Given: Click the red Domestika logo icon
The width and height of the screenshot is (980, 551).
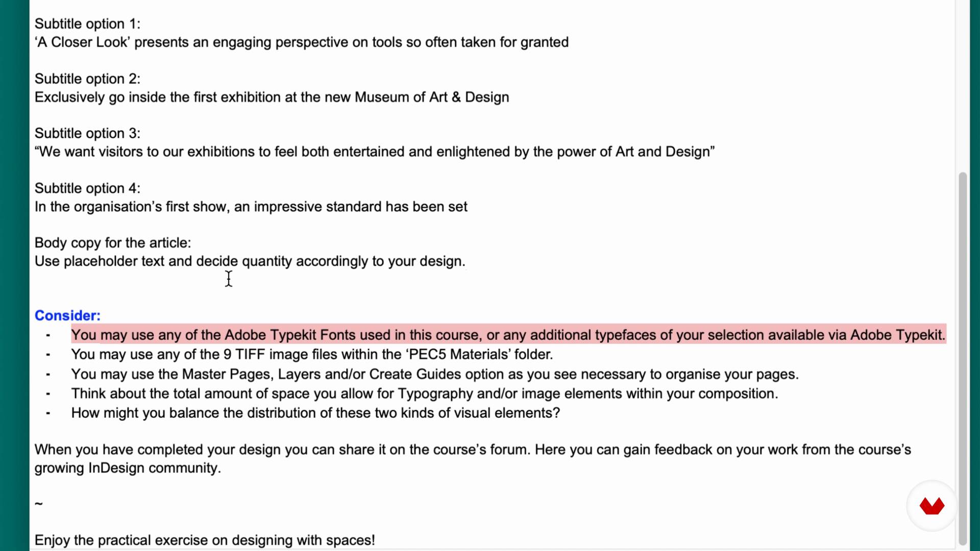Looking at the screenshot, I should [x=932, y=506].
